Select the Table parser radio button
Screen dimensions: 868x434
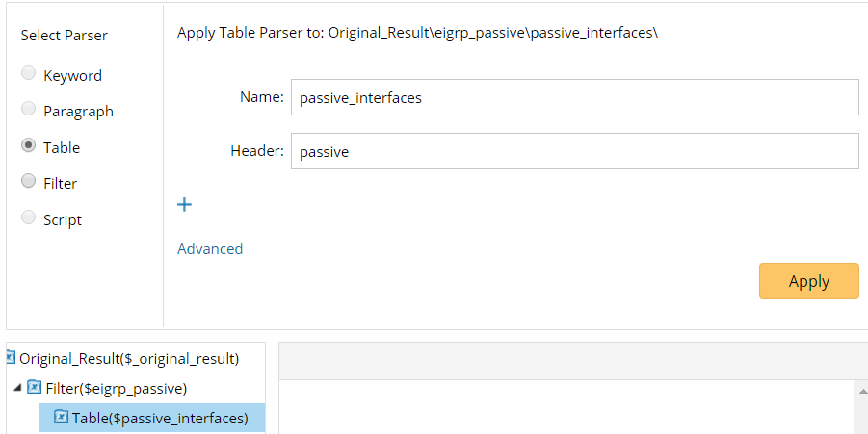coord(29,147)
